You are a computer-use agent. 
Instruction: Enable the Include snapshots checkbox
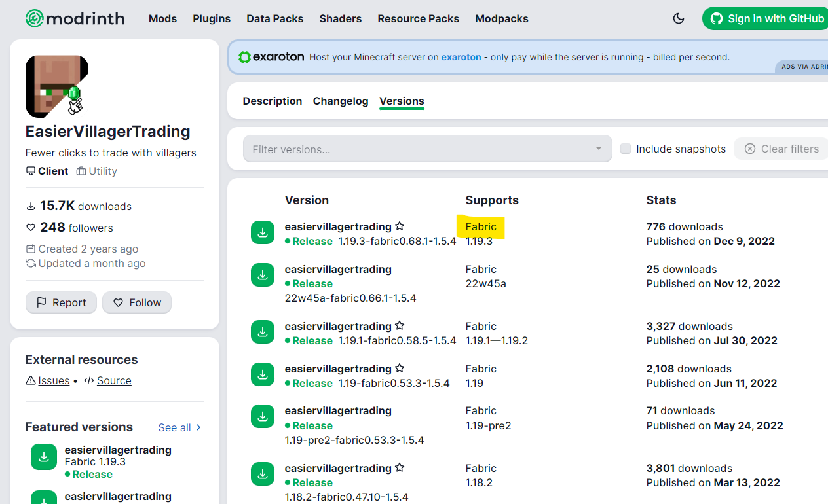coord(626,149)
